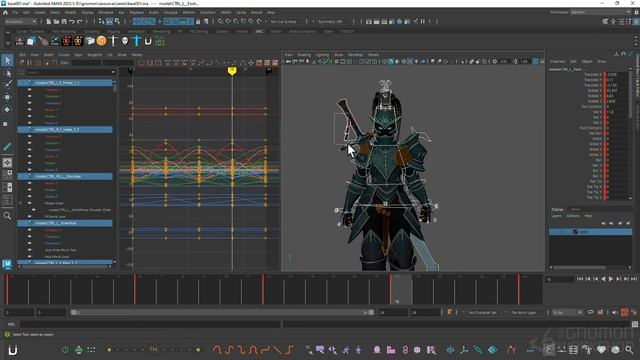Click the cyan T-pose shelf icon
This screenshot has width=640, height=360.
click(x=136, y=41)
